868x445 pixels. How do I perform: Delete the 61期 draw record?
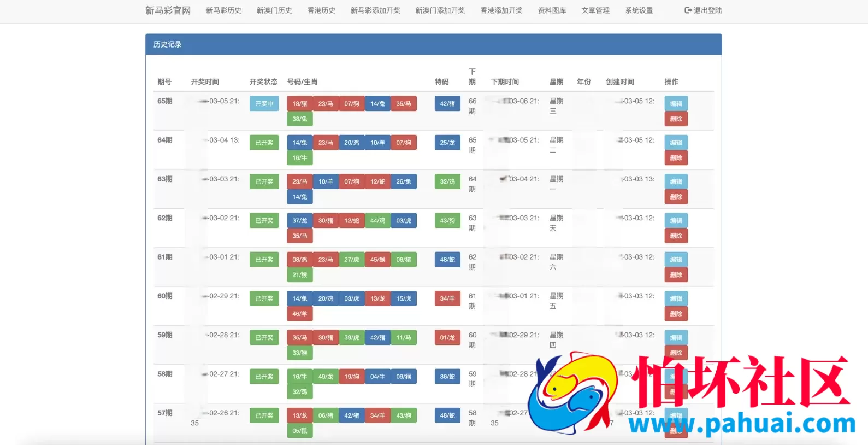point(676,275)
